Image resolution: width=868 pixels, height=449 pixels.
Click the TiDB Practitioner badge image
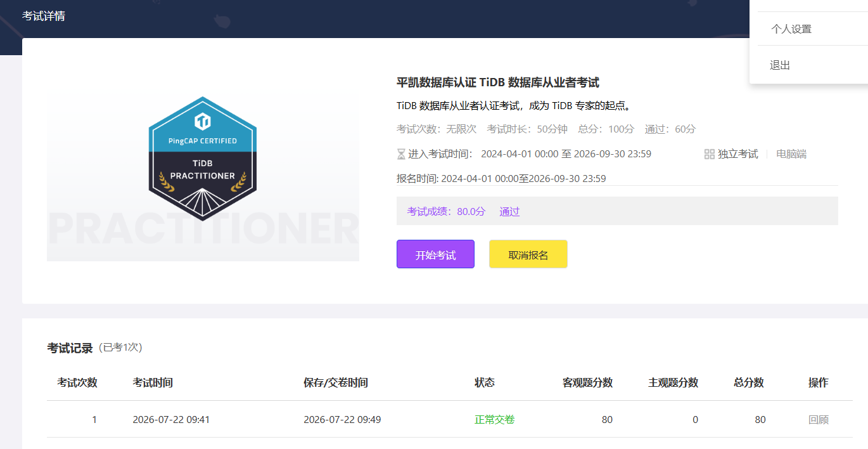(x=203, y=159)
